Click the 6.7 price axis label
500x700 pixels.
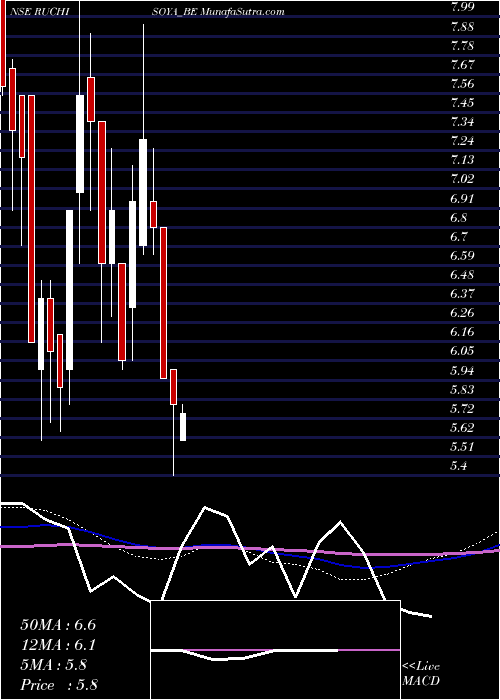460,236
